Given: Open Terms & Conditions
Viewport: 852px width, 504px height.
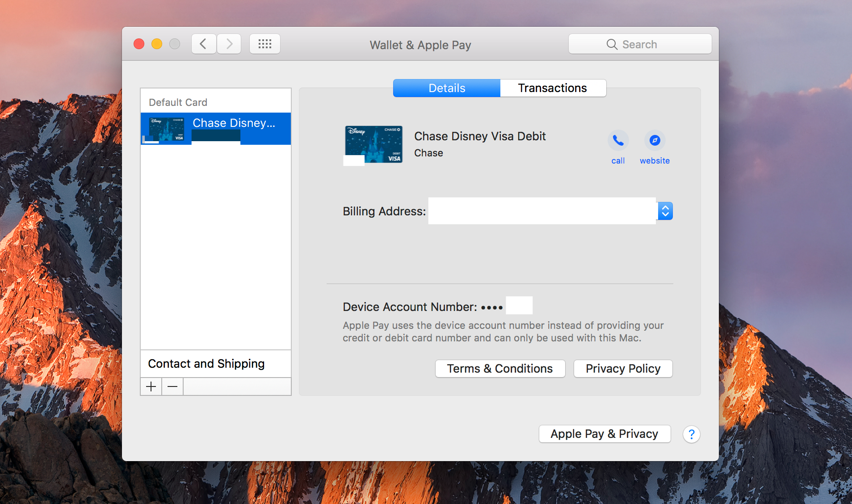Looking at the screenshot, I should pyautogui.click(x=500, y=369).
